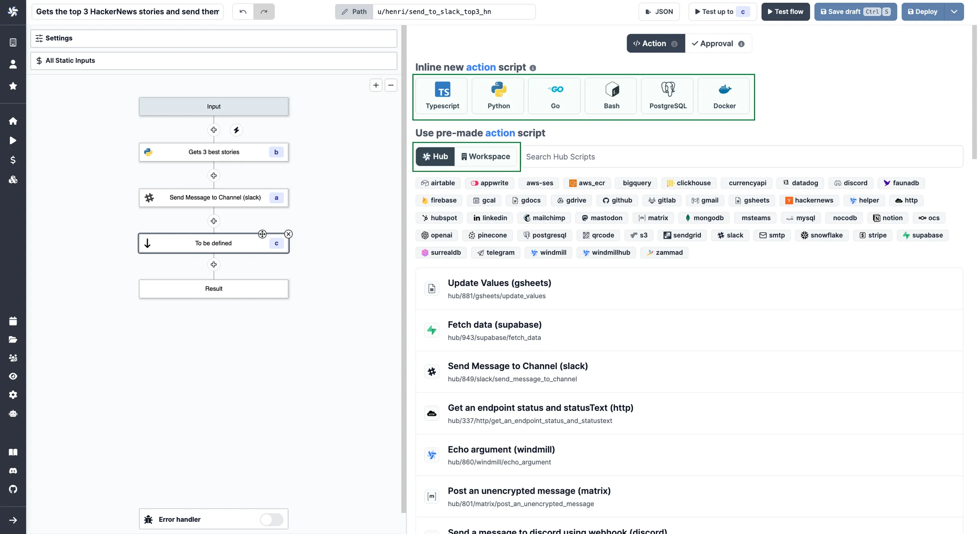This screenshot has width=980, height=534.
Task: Zoom in the flow graph with plus
Action: [x=376, y=85]
